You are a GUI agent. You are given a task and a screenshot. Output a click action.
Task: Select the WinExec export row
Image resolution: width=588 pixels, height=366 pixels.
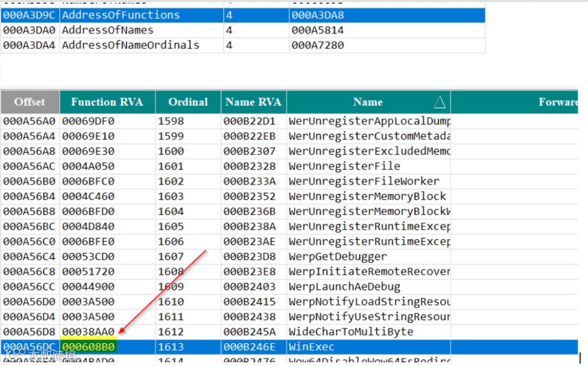tap(289, 347)
